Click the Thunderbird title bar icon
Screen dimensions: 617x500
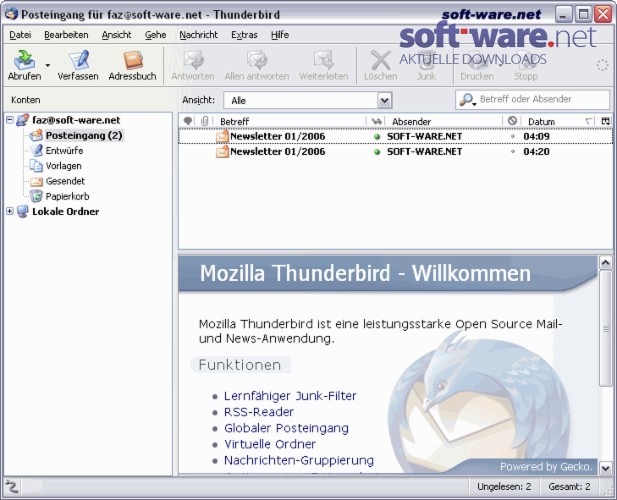11,14
